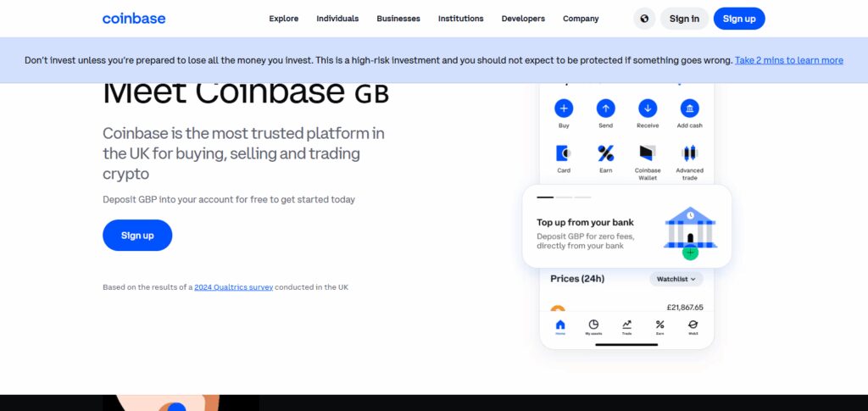
Task: Click the Meet Coinbase GB heading
Action: point(246,93)
